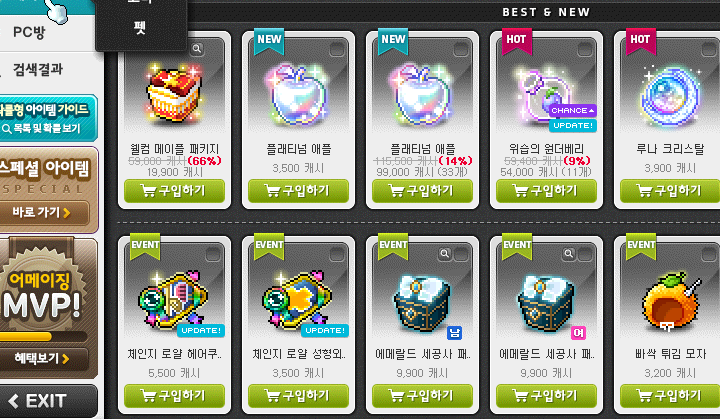Expand MVP 혜택보기 arrow button
This screenshot has width=720, height=419.
[44, 358]
